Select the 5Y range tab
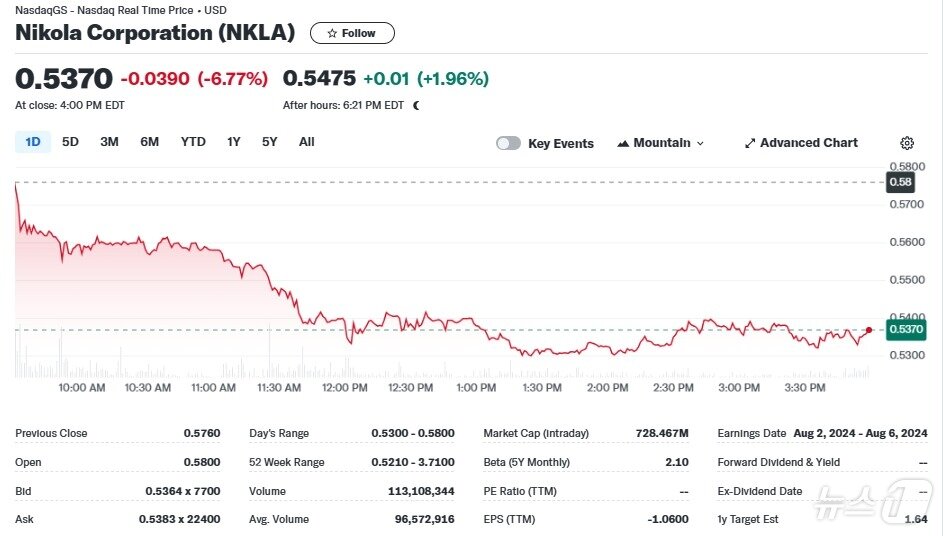Viewport: 943px width, 536px height. pos(270,142)
